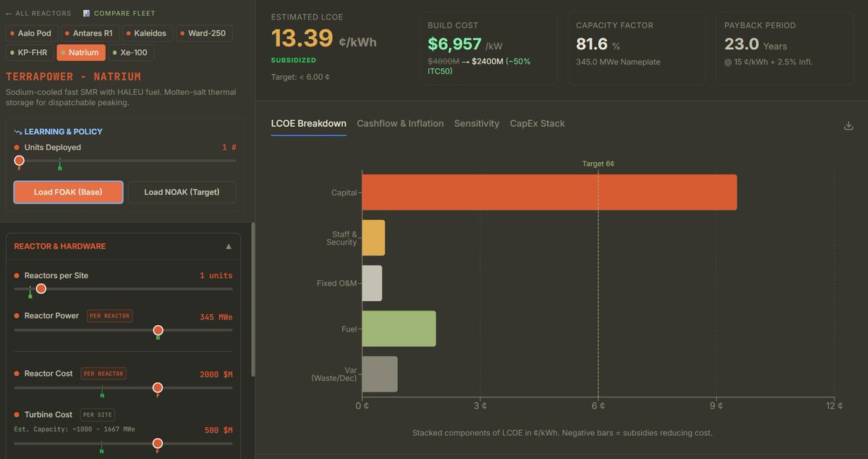
Task: Open the CapEx Stack tab
Action: (x=537, y=124)
